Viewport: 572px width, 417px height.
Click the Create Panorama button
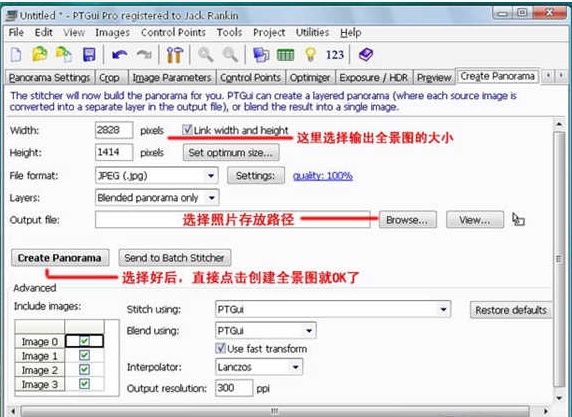[x=60, y=258]
